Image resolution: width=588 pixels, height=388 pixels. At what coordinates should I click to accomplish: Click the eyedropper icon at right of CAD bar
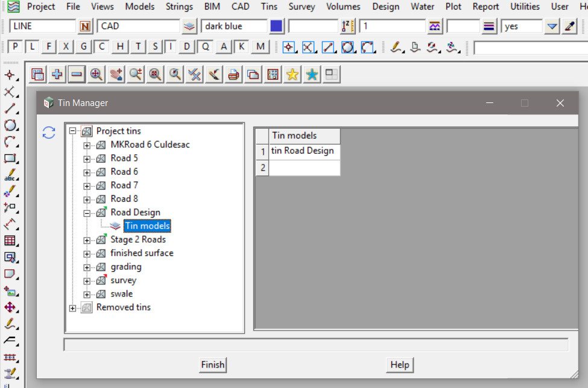coord(570,27)
